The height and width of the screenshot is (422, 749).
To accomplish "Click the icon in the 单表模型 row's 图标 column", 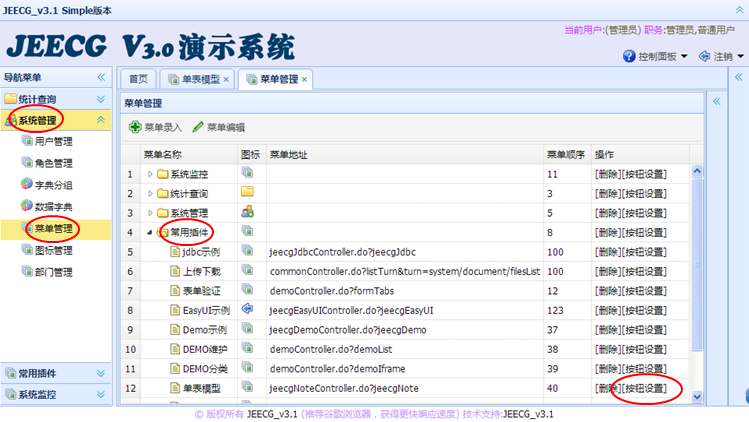I will point(247,387).
